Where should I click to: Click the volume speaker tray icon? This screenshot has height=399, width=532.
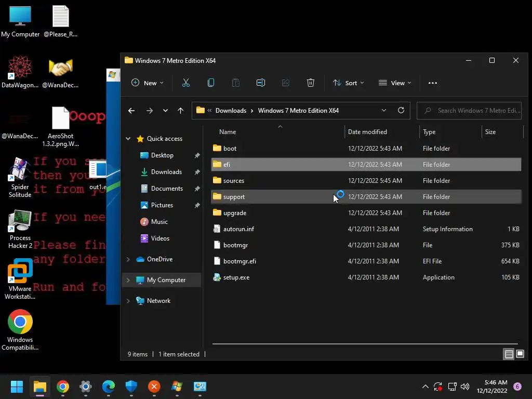click(465, 387)
